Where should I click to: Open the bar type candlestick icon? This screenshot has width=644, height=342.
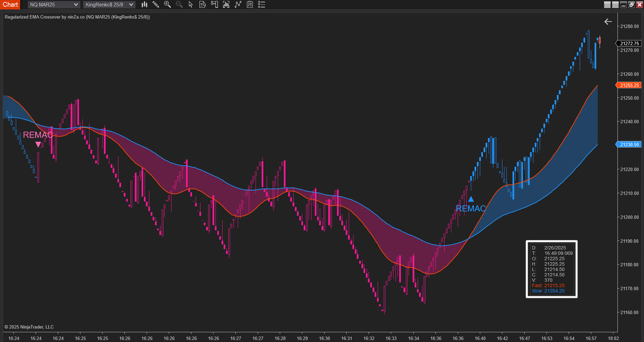coord(144,5)
